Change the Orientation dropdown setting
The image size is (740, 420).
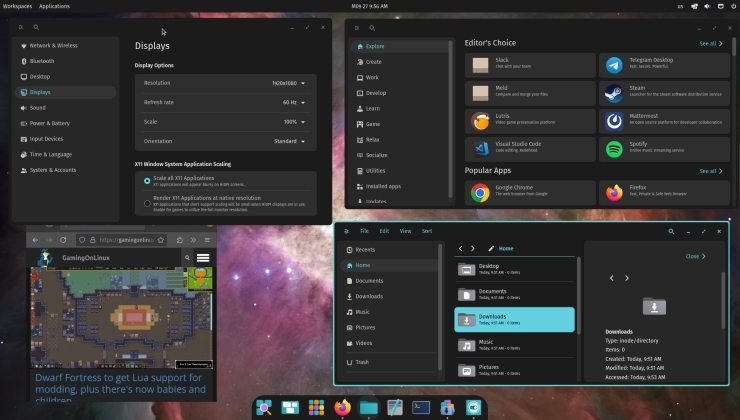(290, 141)
